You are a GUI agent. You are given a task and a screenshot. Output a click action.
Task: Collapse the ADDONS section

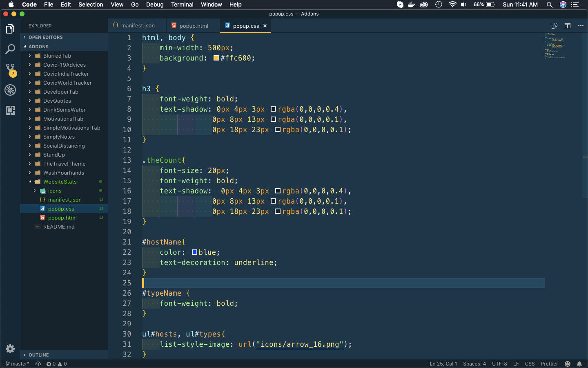64,47
